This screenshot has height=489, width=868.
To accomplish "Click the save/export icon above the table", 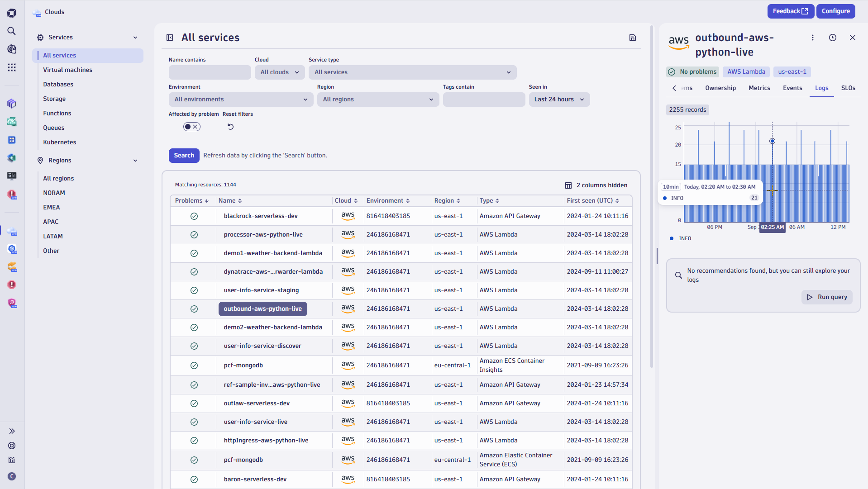I will (632, 38).
